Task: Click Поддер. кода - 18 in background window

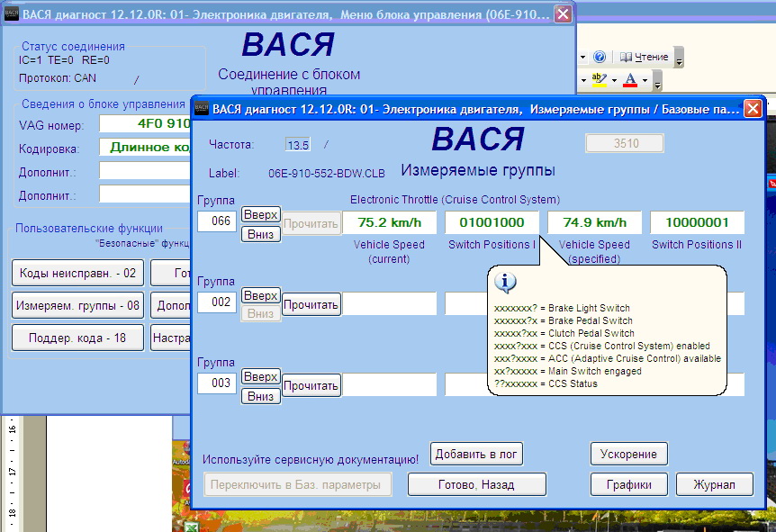Action: point(77,338)
